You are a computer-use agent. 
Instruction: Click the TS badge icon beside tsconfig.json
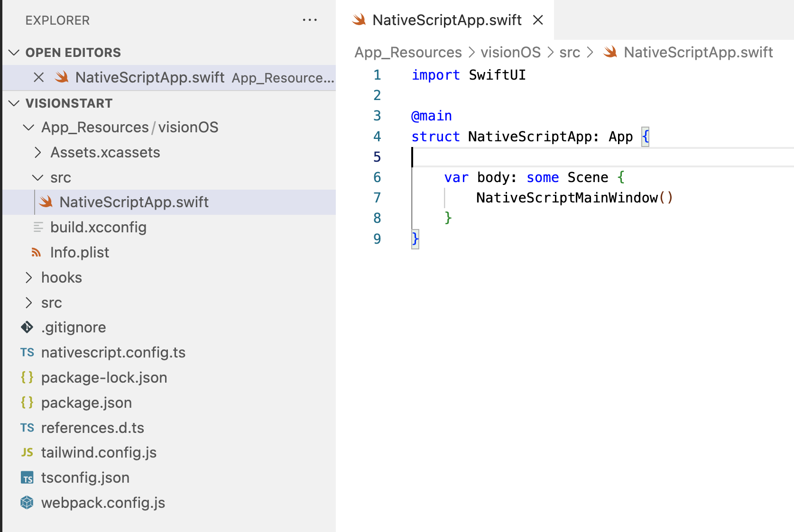tap(27, 477)
